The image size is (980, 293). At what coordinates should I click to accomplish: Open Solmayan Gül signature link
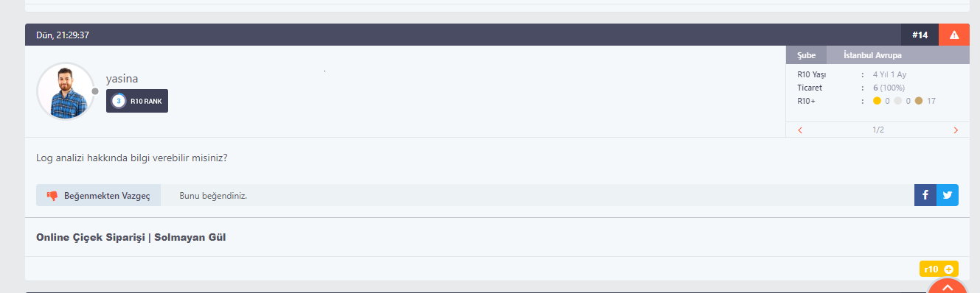pos(190,238)
